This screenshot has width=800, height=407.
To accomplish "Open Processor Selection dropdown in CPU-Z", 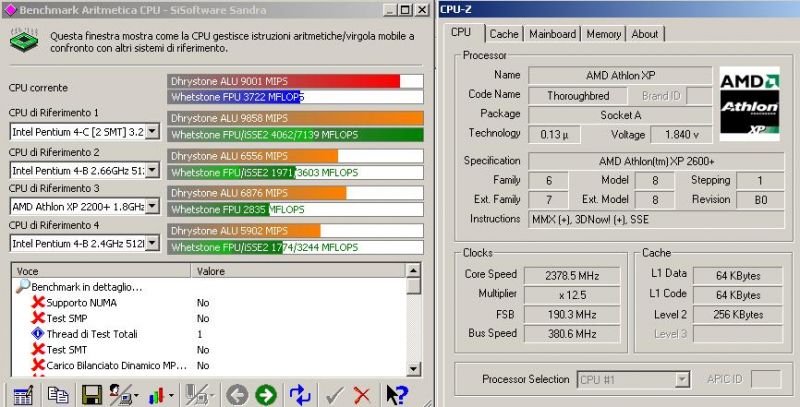I will click(x=682, y=379).
